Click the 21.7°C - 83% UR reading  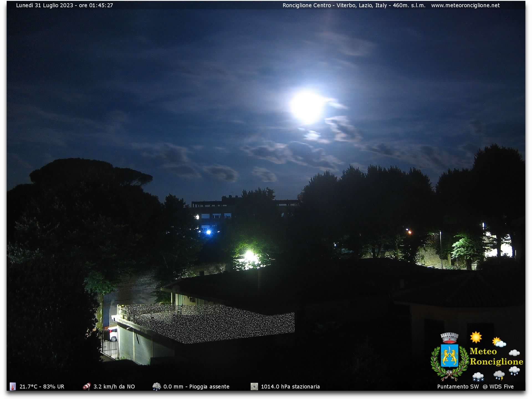tap(42, 387)
